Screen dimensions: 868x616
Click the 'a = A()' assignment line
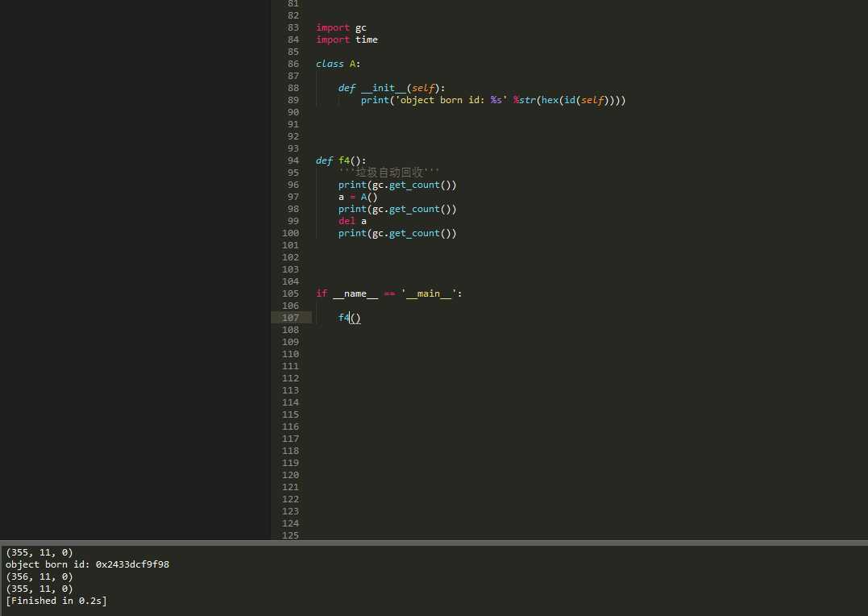[358, 197]
